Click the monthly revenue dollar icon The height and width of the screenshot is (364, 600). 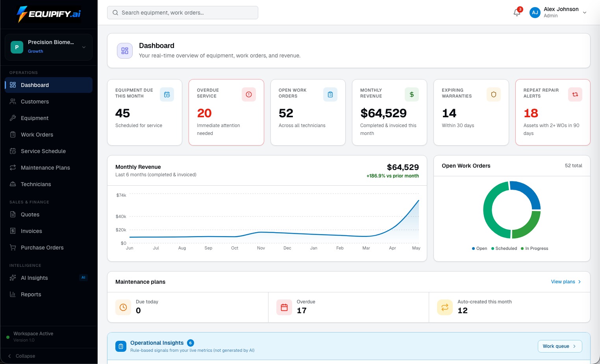coord(412,94)
